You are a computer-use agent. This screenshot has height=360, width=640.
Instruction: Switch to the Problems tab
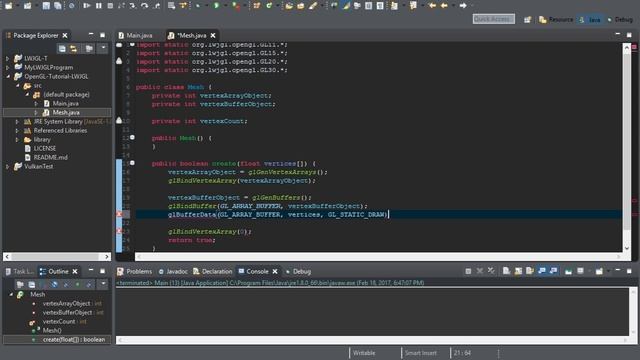pos(135,271)
